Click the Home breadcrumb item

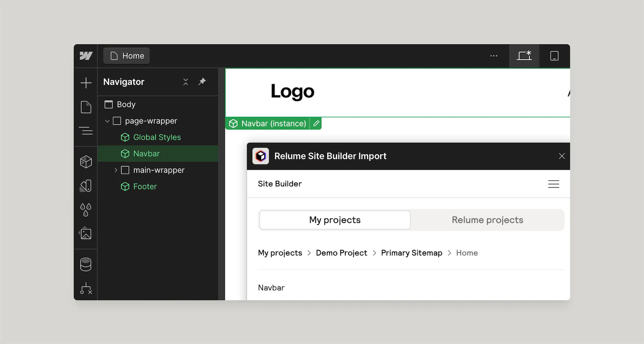[x=467, y=253]
